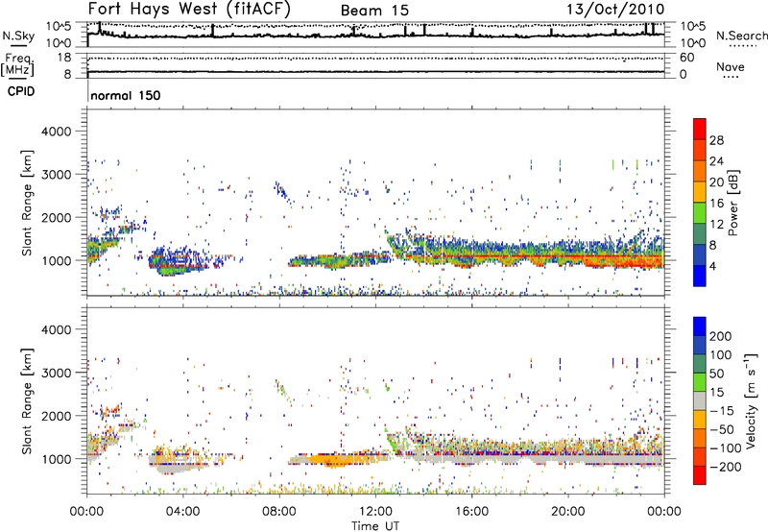This screenshot has height=532, width=768.
Task: Pick the orange segment between 20 and 24 dB
Action: coord(700,172)
